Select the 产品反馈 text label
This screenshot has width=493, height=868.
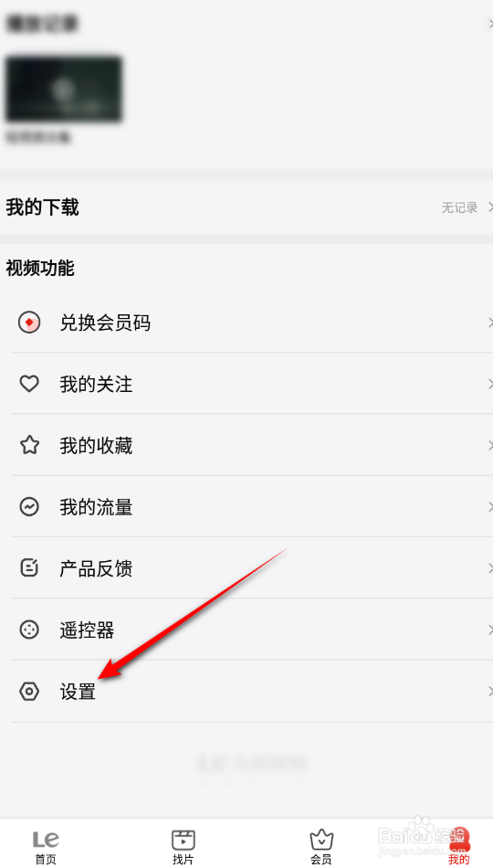[x=96, y=568]
